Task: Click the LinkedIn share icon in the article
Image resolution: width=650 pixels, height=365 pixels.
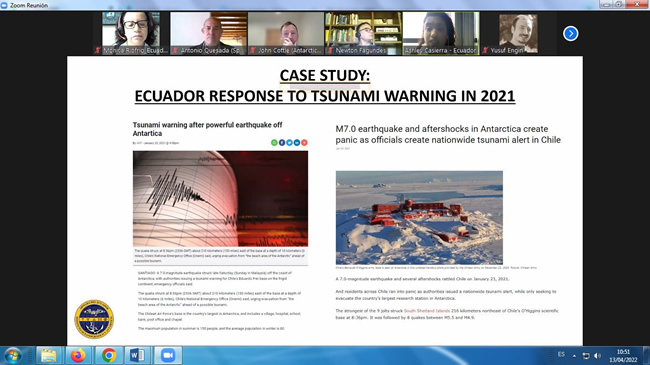Action: (x=296, y=143)
